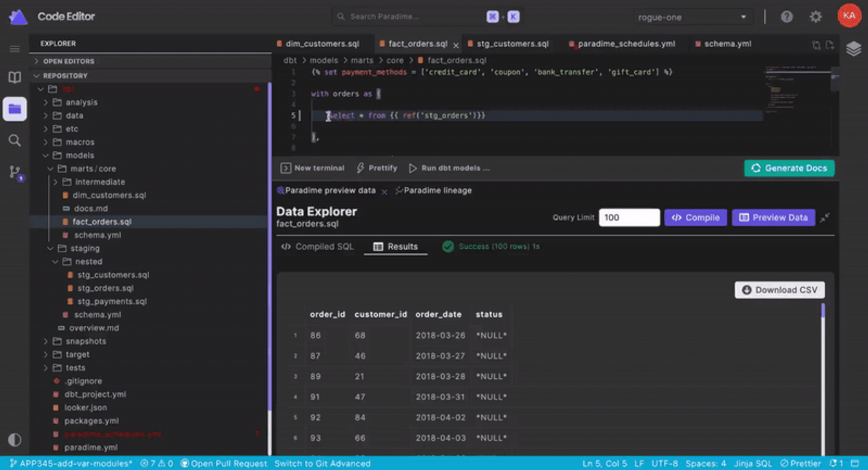Select the file explorer folder icon
The width and height of the screenshot is (868, 470).
tap(14, 109)
